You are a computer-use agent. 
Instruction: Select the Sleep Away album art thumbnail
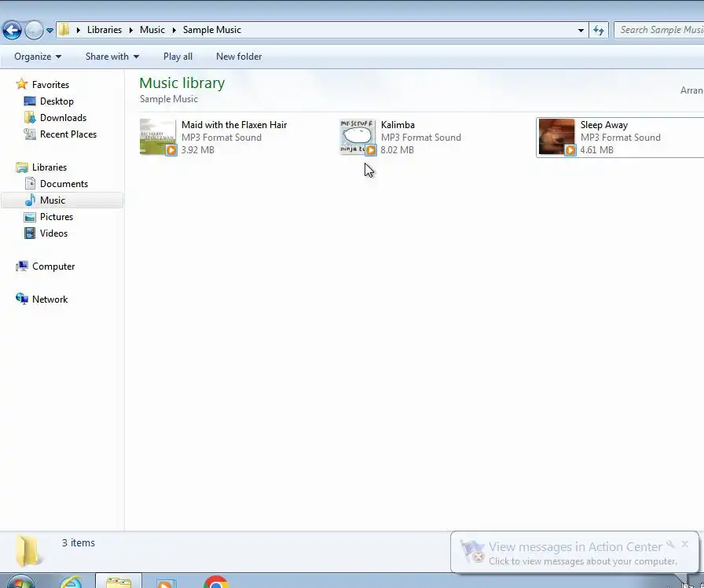[x=557, y=137]
